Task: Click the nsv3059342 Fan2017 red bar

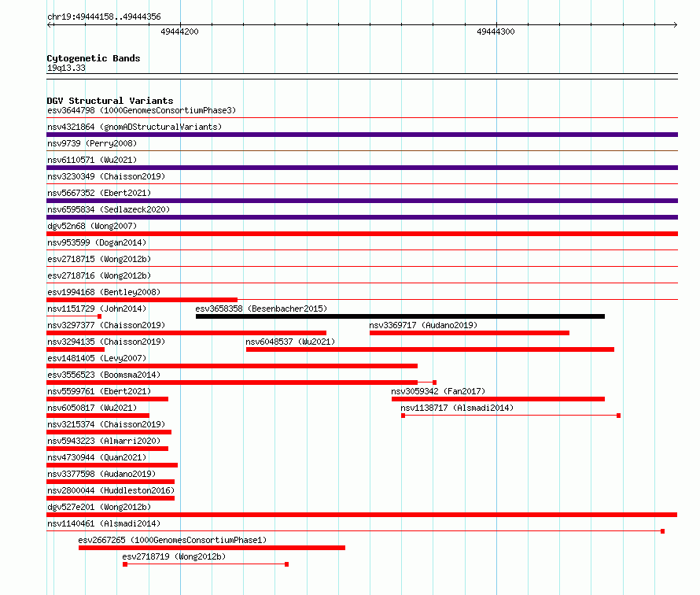Action: click(498, 399)
